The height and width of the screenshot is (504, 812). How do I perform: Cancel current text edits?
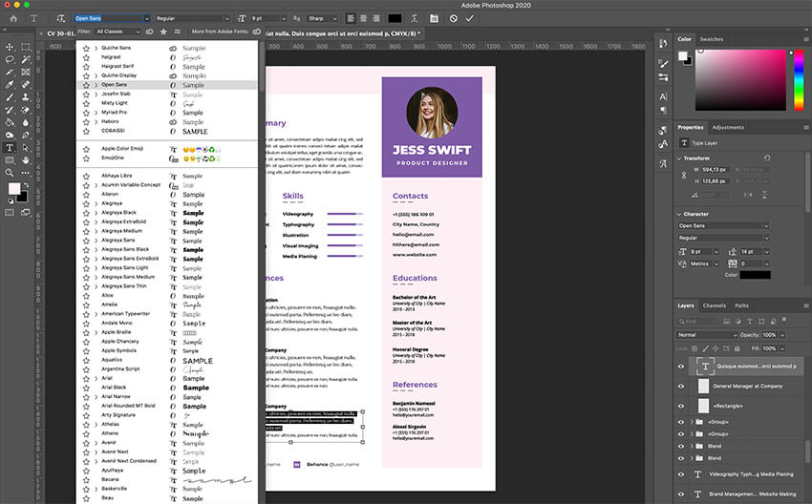pos(454,19)
